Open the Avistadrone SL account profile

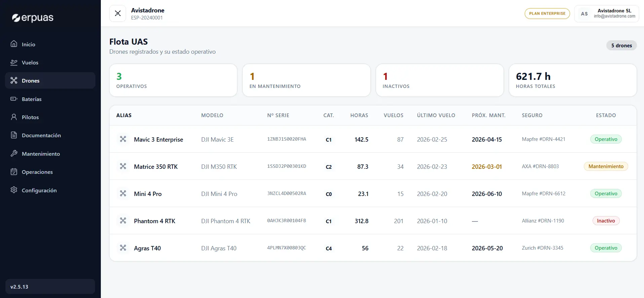(606, 13)
